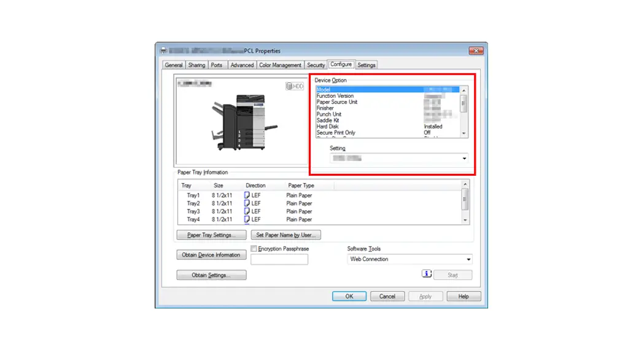644x349 pixels.
Task: Select Punch Unit in Device Option list
Action: point(388,114)
